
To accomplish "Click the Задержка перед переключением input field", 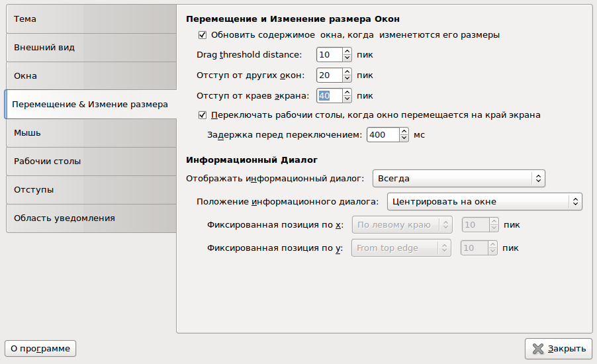I will tap(383, 135).
